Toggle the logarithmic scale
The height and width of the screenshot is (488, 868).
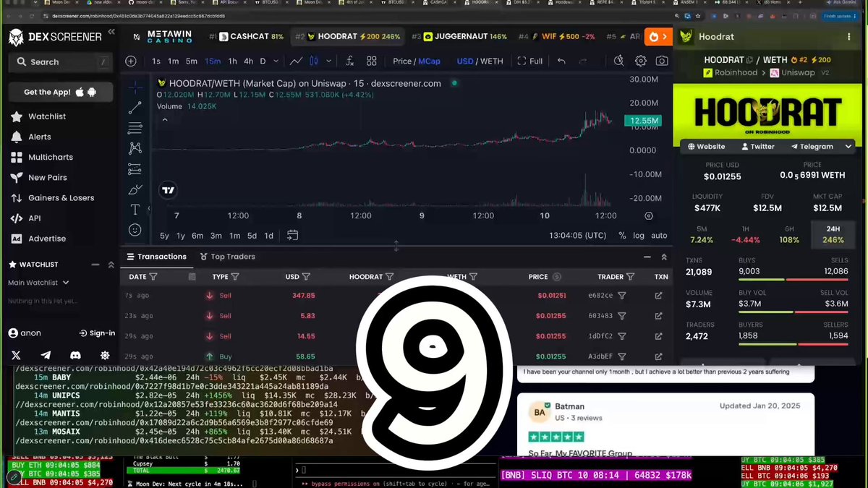639,236
